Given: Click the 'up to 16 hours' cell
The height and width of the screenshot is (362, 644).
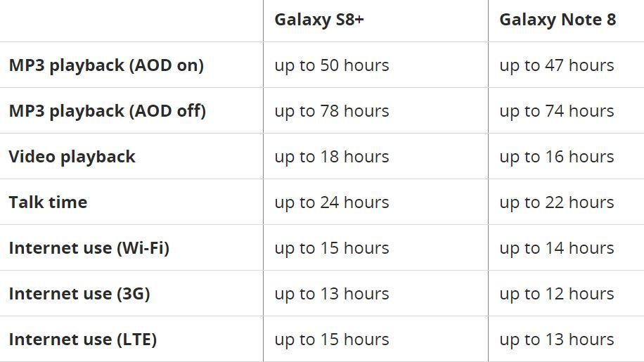Looking at the screenshot, I should pos(557,157).
